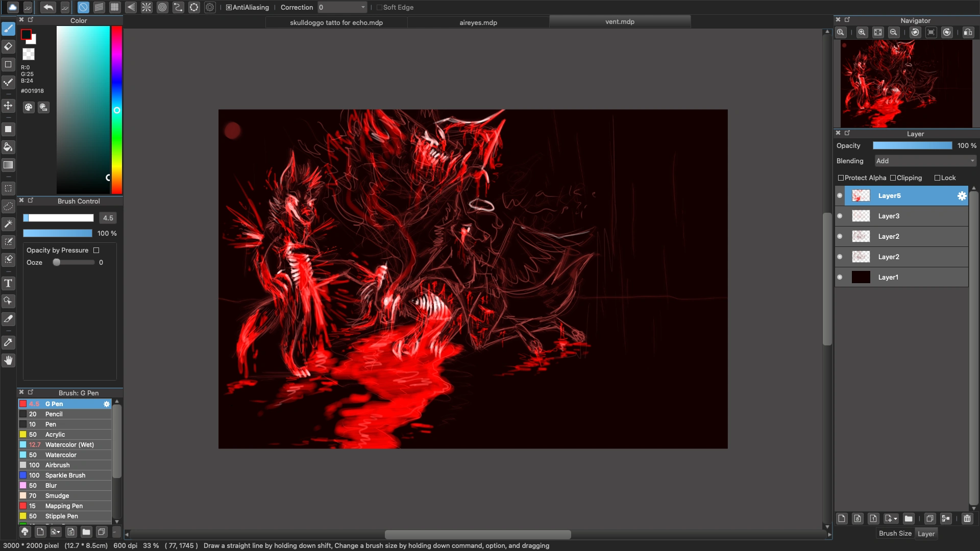Open the G Pen brush settings gear
Image resolution: width=980 pixels, height=551 pixels.
(106, 404)
